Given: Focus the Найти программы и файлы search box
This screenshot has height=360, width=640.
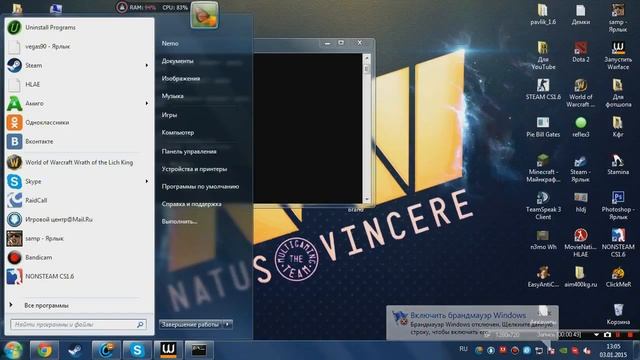Looking at the screenshot, I should click(78, 324).
